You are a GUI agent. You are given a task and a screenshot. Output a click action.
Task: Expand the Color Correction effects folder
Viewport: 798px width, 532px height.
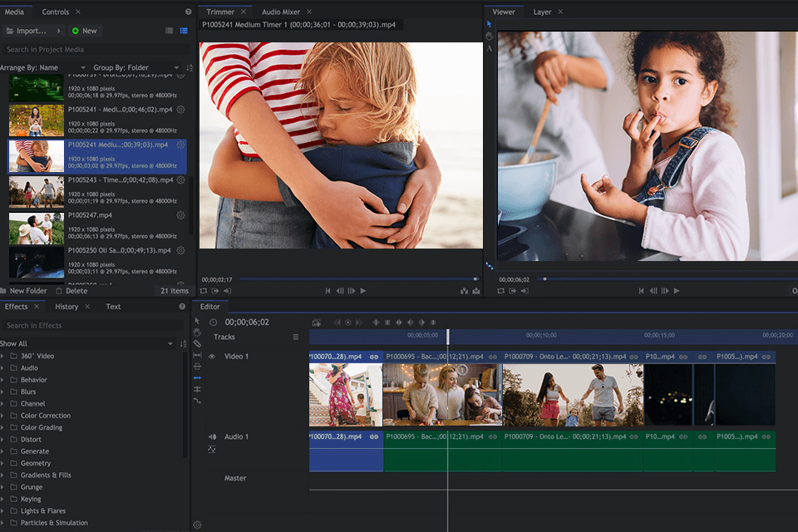point(3,416)
